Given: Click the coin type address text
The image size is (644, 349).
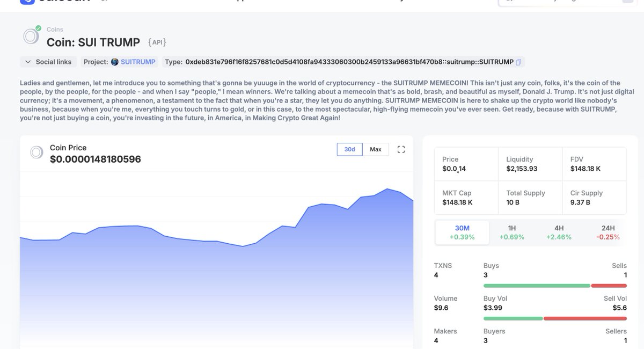Looking at the screenshot, I should [x=349, y=62].
